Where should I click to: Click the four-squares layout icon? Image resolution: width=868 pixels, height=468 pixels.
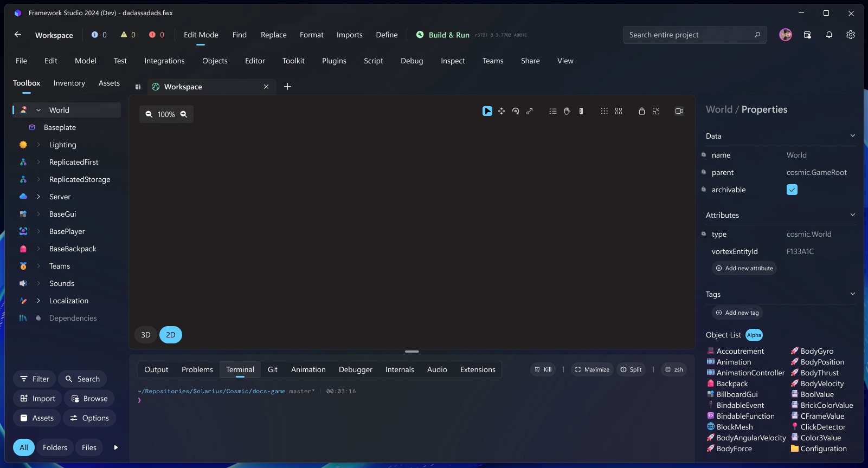pos(619,111)
